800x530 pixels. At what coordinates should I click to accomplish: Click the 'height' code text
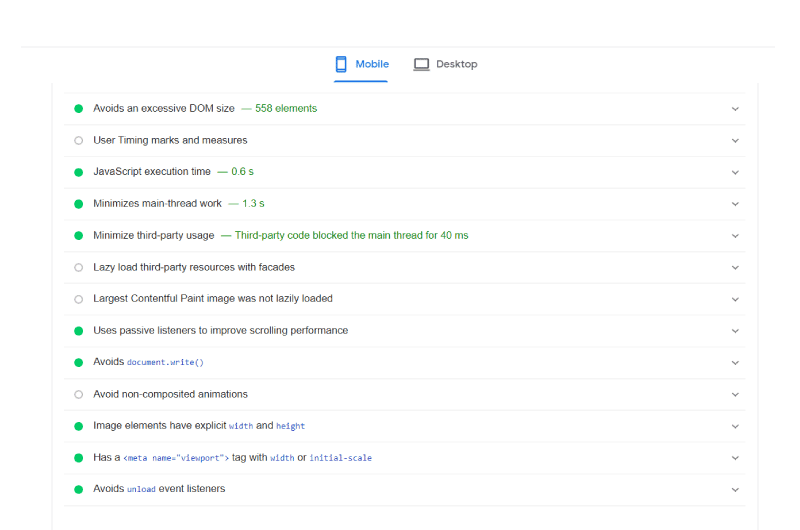(290, 426)
